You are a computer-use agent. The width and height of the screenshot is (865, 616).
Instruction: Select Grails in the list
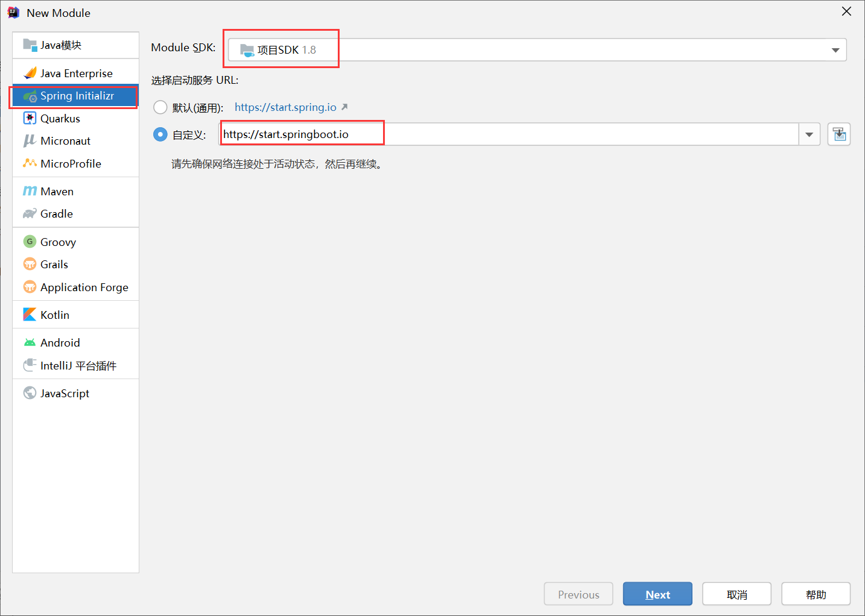click(x=75, y=264)
